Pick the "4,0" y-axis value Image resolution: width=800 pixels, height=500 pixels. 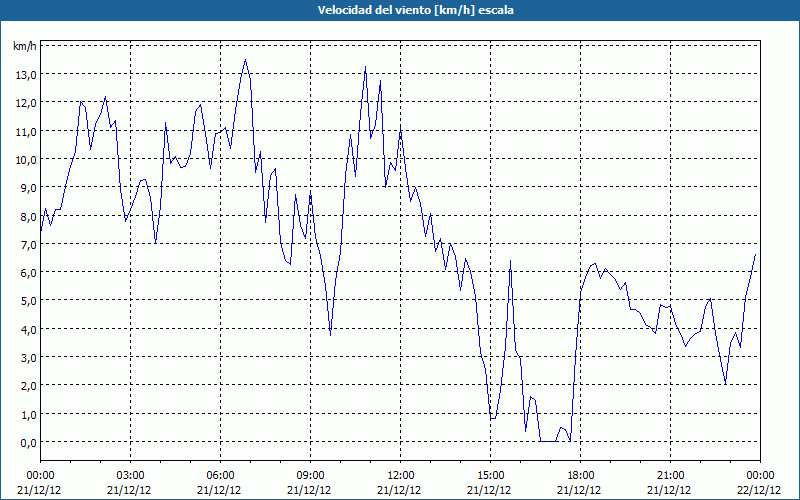pyautogui.click(x=29, y=330)
